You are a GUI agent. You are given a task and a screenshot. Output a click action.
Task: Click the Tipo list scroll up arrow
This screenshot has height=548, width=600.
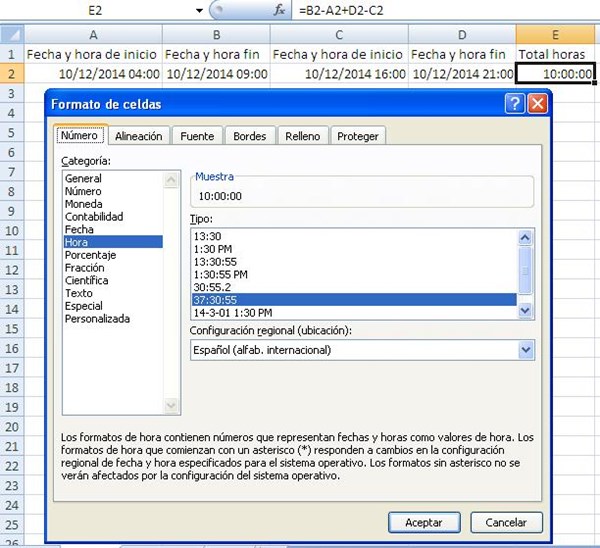(525, 238)
